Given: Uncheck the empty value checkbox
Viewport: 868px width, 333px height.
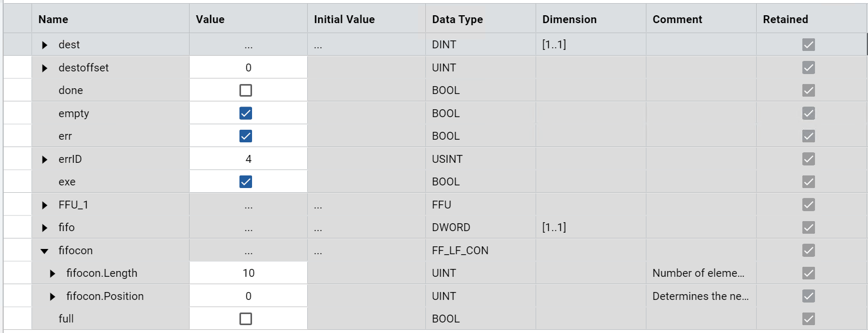Looking at the screenshot, I should (246, 113).
